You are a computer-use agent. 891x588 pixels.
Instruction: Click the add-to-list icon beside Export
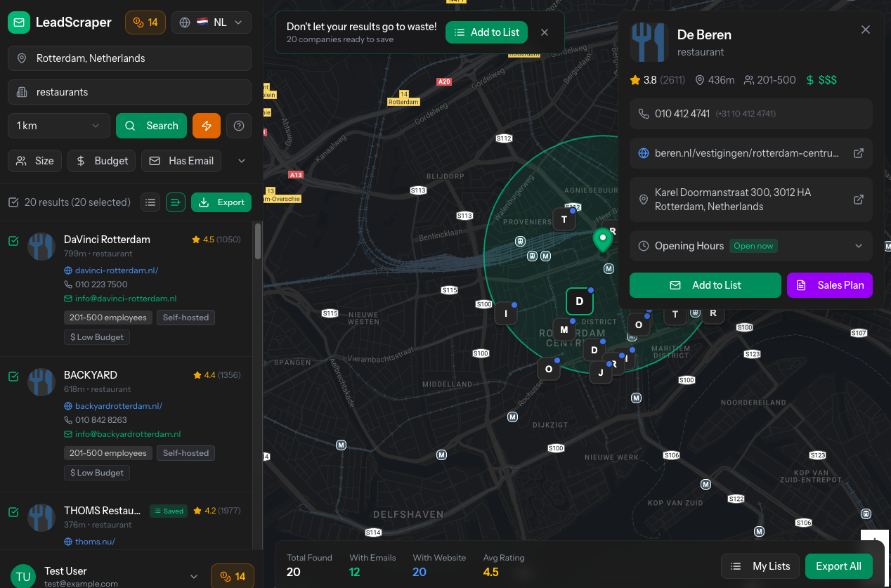pos(176,202)
